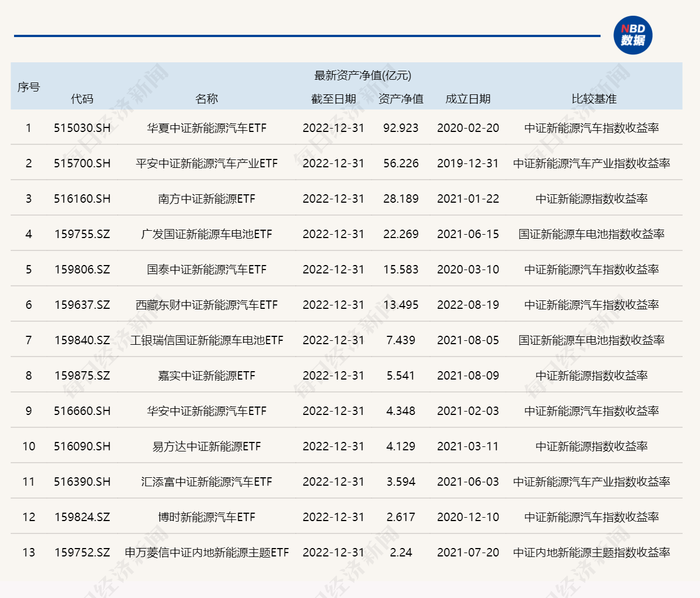Click fund code 516660.SH
Image resolution: width=700 pixels, height=598 pixels.
coord(82,411)
